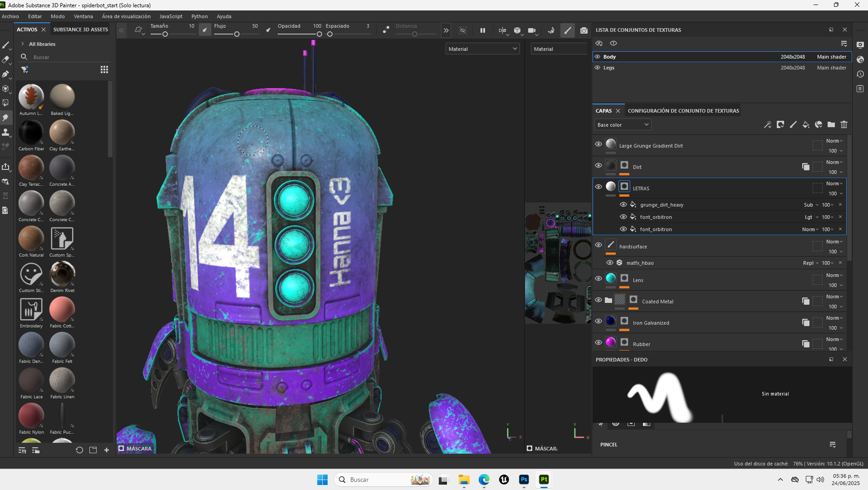Select the Denim Rivet material thumbnail
The width and height of the screenshot is (868, 490).
coord(62,274)
